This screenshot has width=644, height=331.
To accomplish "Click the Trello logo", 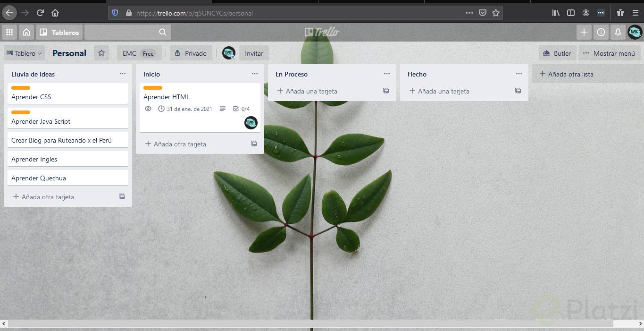I will pyautogui.click(x=322, y=32).
